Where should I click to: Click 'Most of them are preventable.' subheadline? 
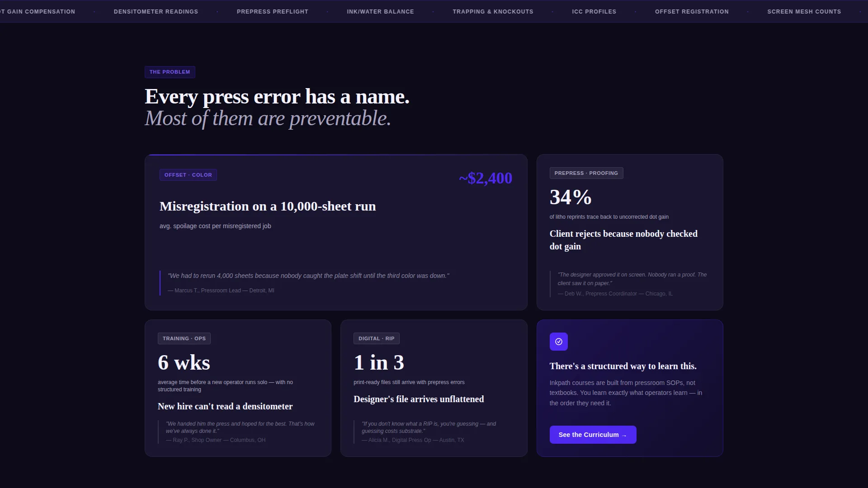coord(268,118)
